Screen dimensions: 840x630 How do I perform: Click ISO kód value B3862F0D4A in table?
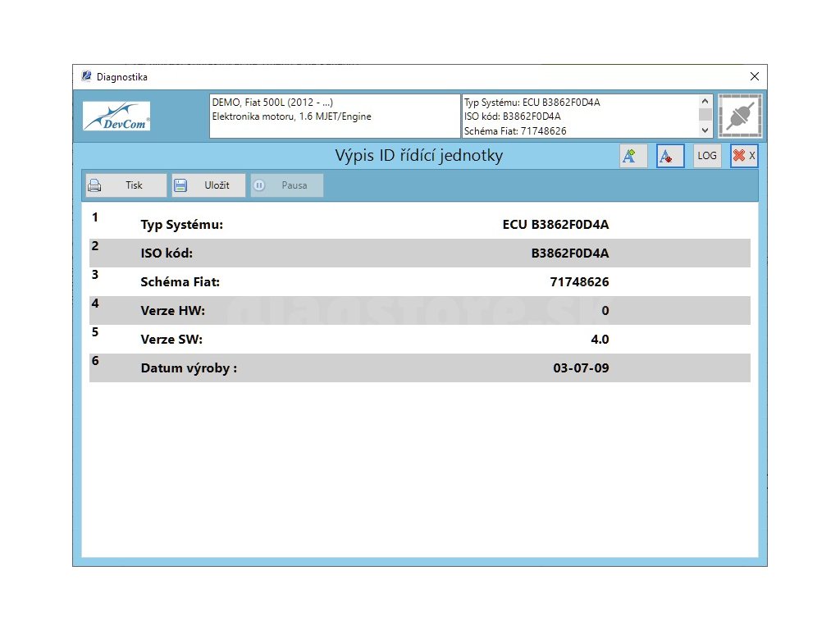[570, 253]
